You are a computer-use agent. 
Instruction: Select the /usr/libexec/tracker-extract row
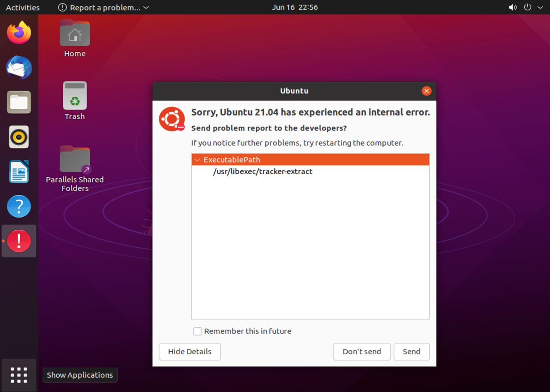pyautogui.click(x=310, y=171)
